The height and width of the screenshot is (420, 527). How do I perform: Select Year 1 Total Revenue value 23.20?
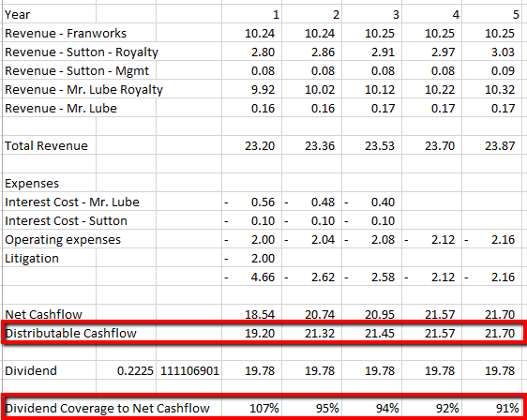251,145
